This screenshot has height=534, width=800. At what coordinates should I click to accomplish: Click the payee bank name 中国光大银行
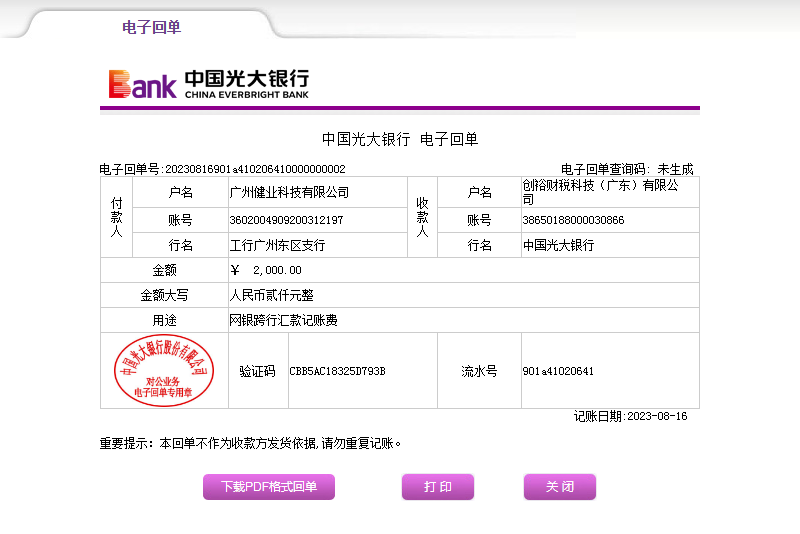click(x=558, y=245)
